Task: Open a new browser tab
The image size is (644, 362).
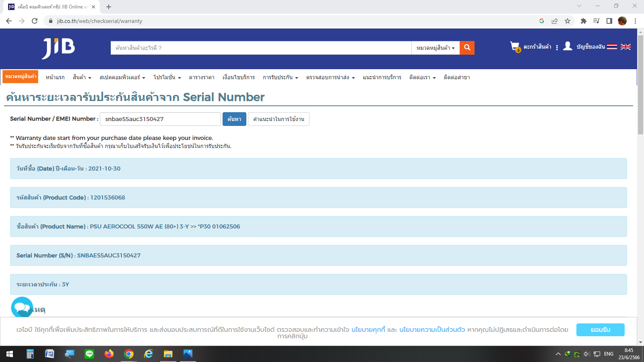Action: [109, 7]
